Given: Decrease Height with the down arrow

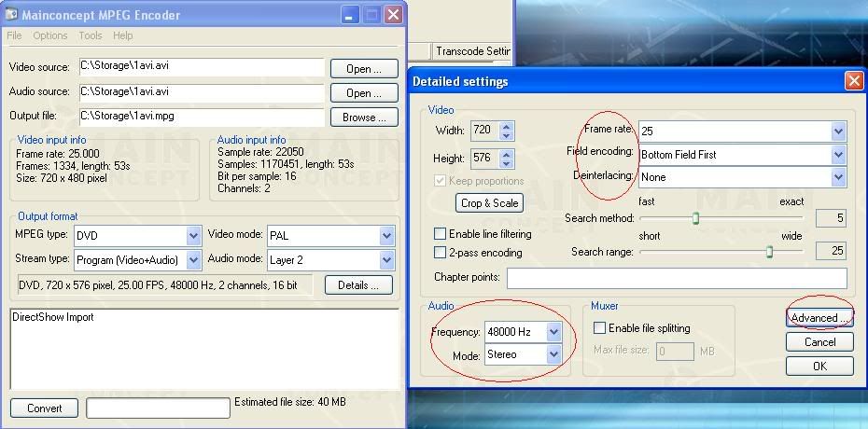Looking at the screenshot, I should pyautogui.click(x=507, y=163).
